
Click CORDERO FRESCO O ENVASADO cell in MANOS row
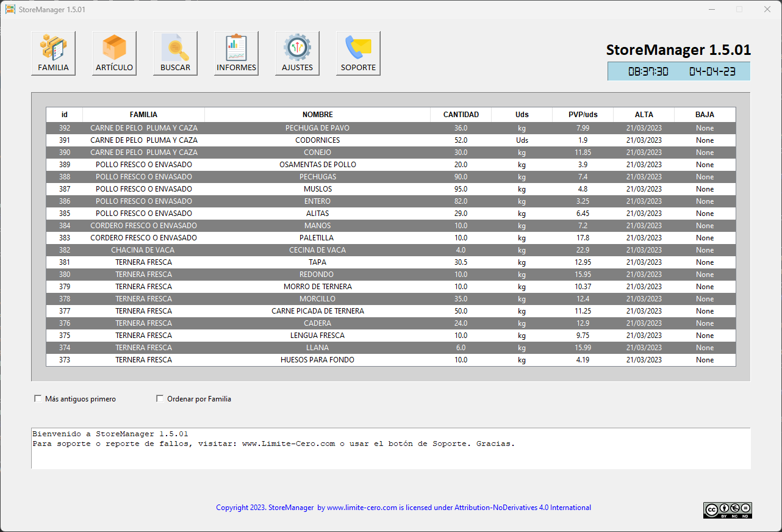pyautogui.click(x=144, y=226)
